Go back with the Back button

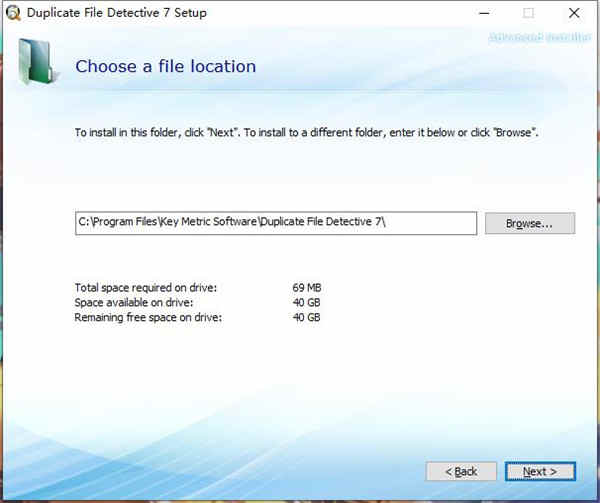pyautogui.click(x=461, y=471)
